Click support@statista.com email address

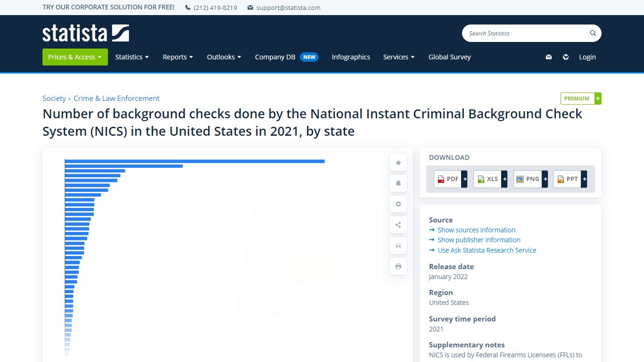289,8
